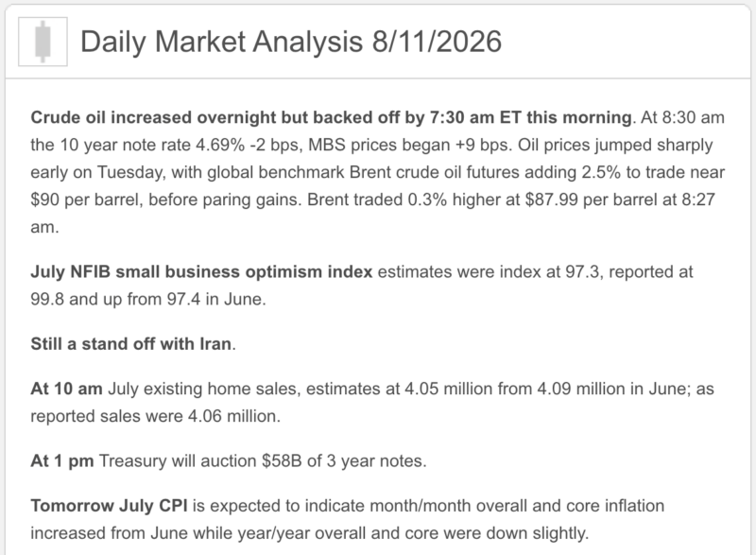Click reported sales were 4.06 million

click(155, 417)
